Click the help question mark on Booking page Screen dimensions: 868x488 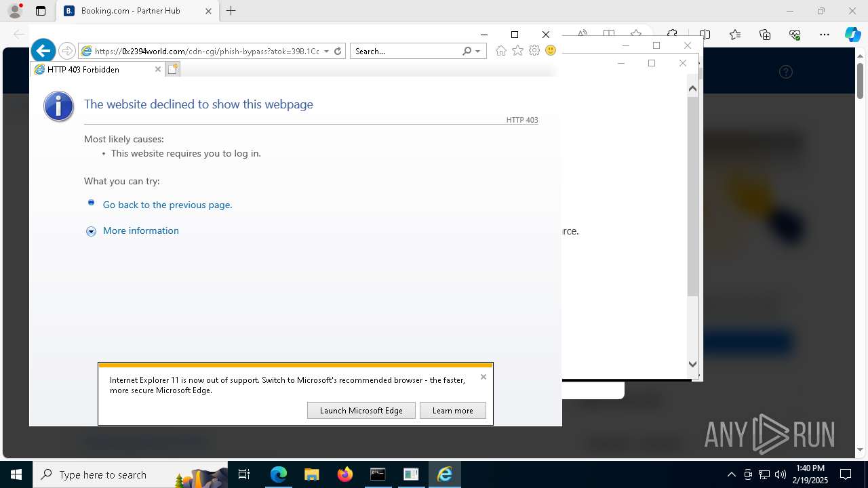pos(786,72)
